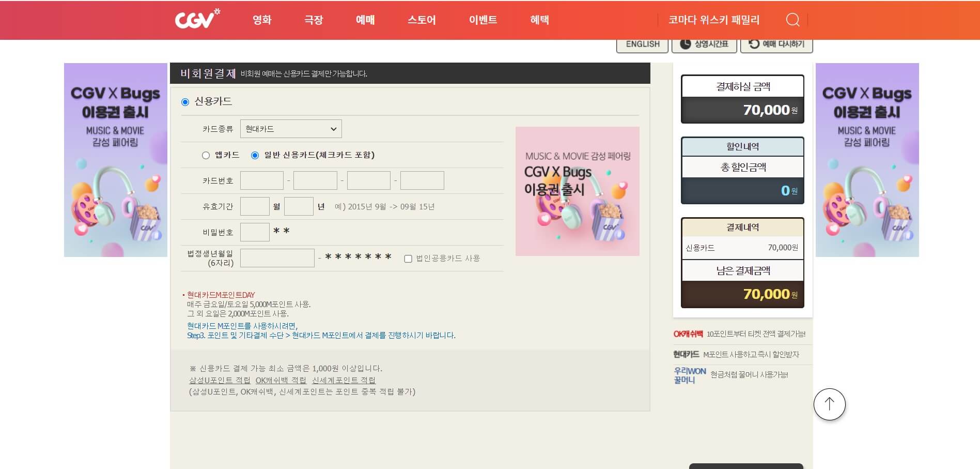
Task: Click the 신용카드 70,000원 payment row
Action: coord(742,248)
